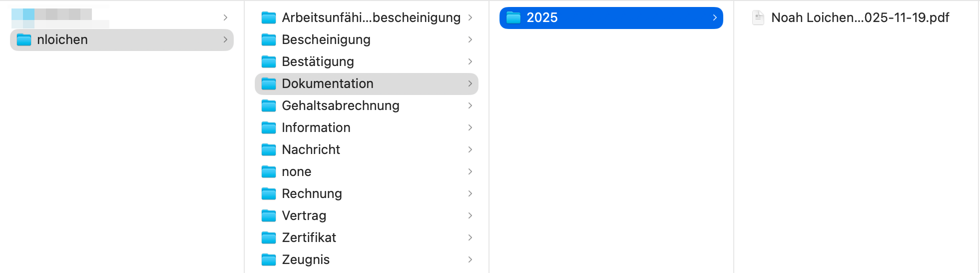Select the blurred item above nloichen

tap(60, 17)
